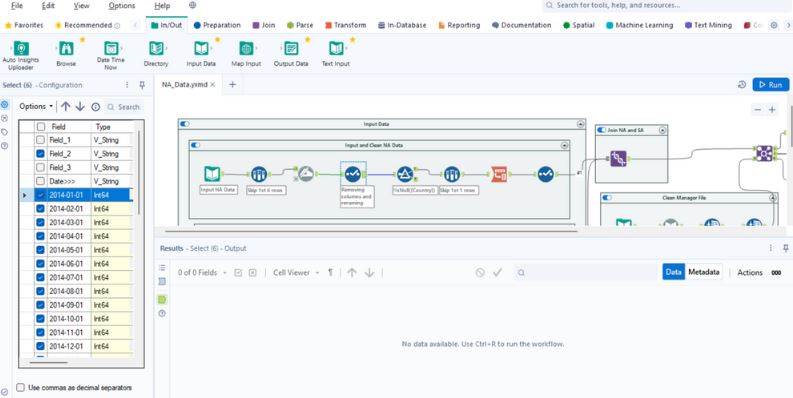Click the FixNull Country formula node
Viewport: 793px width, 398px height.
coord(405,174)
